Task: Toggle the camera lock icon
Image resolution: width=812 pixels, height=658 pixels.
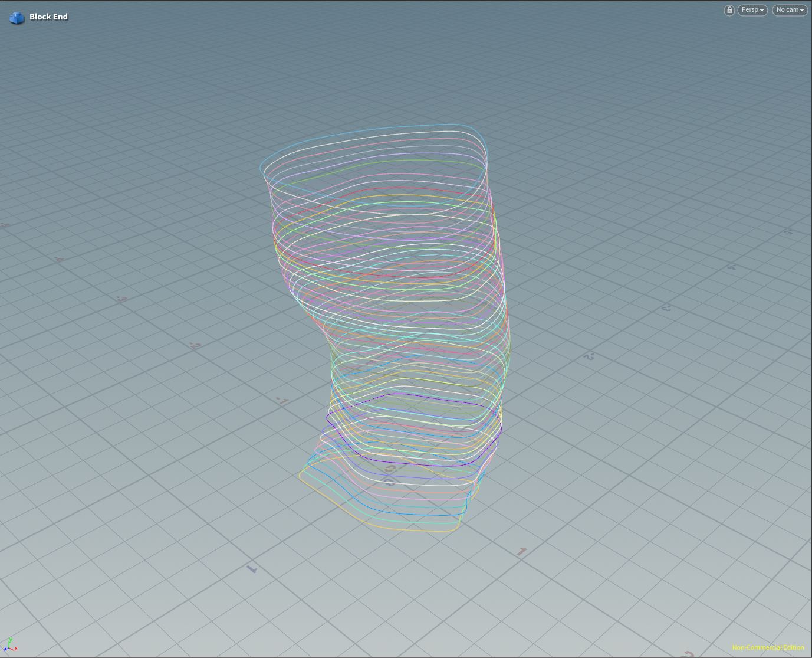Action: tap(729, 10)
